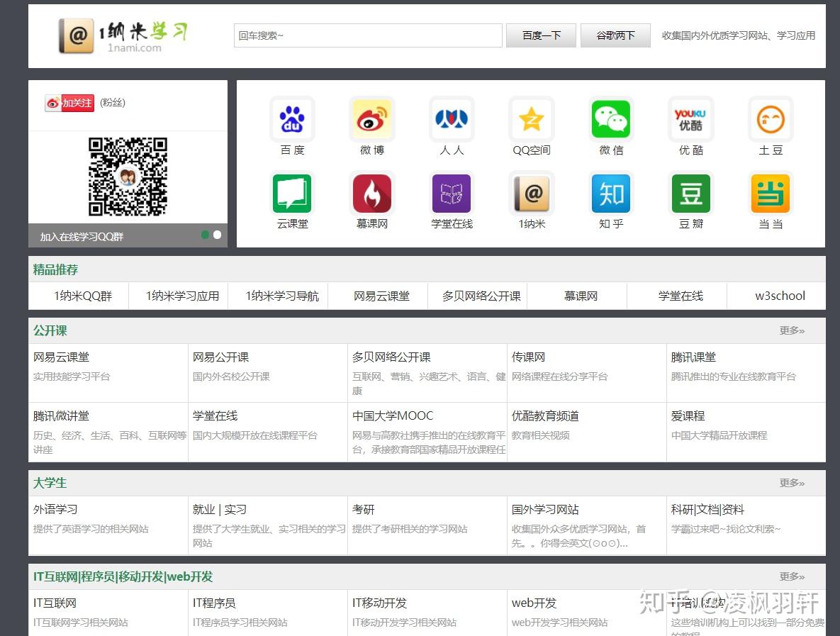Open 考研 category link
This screenshot has width=840, height=636.
pyautogui.click(x=363, y=510)
